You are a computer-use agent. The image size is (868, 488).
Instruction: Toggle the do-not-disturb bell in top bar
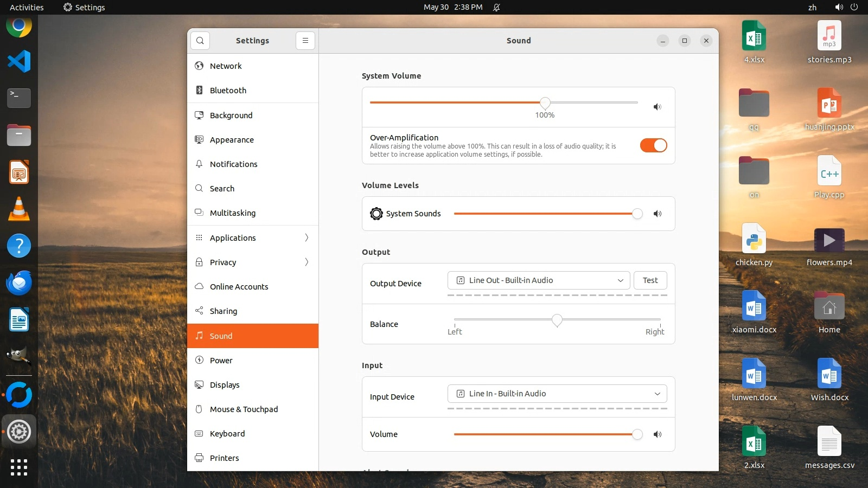pos(496,7)
